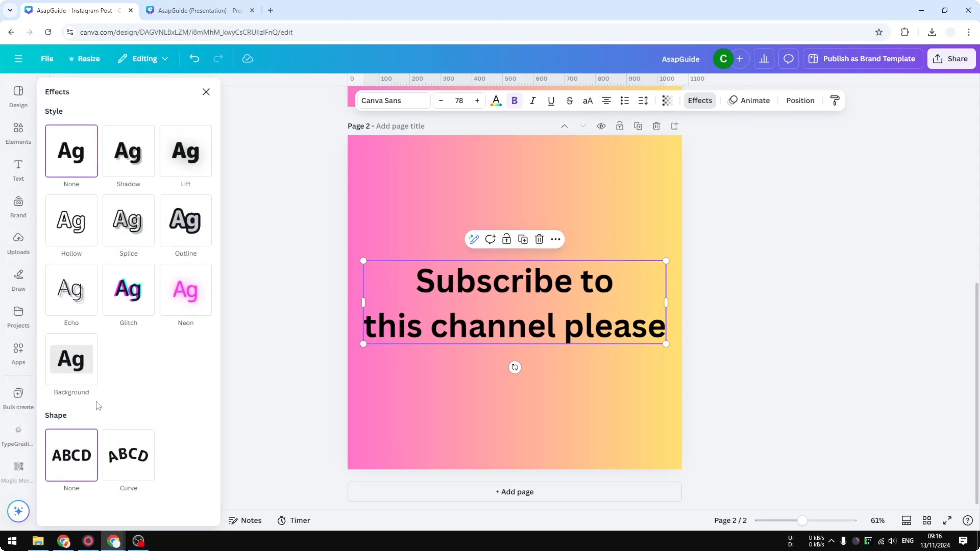The image size is (980, 551).
Task: Open more options for the text element
Action: pyautogui.click(x=556, y=239)
